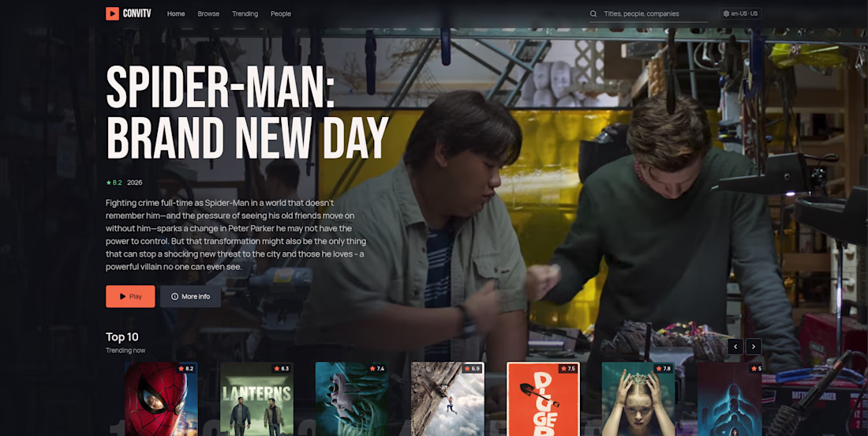Image resolution: width=868 pixels, height=436 pixels.
Task: Open the Home nav item
Action: [x=176, y=14]
